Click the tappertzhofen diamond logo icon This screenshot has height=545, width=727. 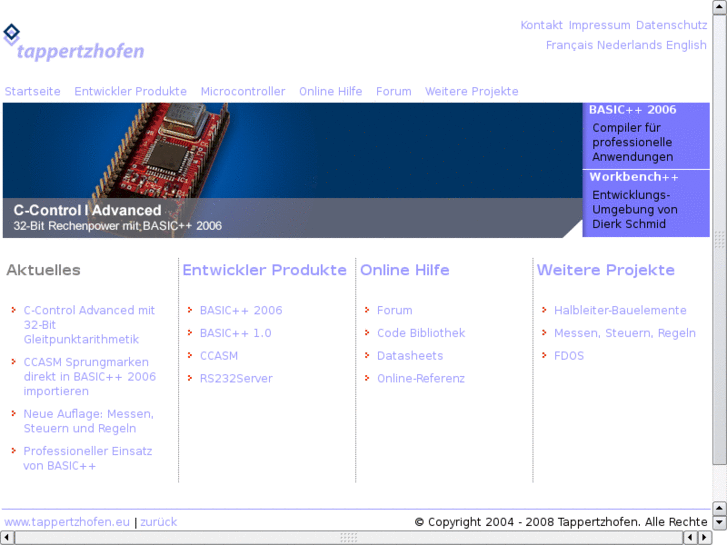point(11,34)
